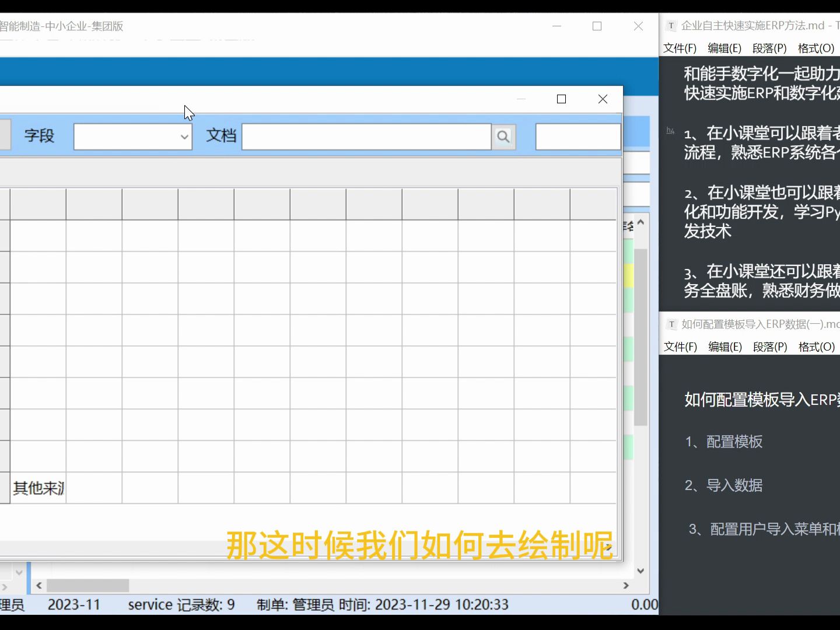Click the h4 heading marker in the editor margin

point(669,131)
